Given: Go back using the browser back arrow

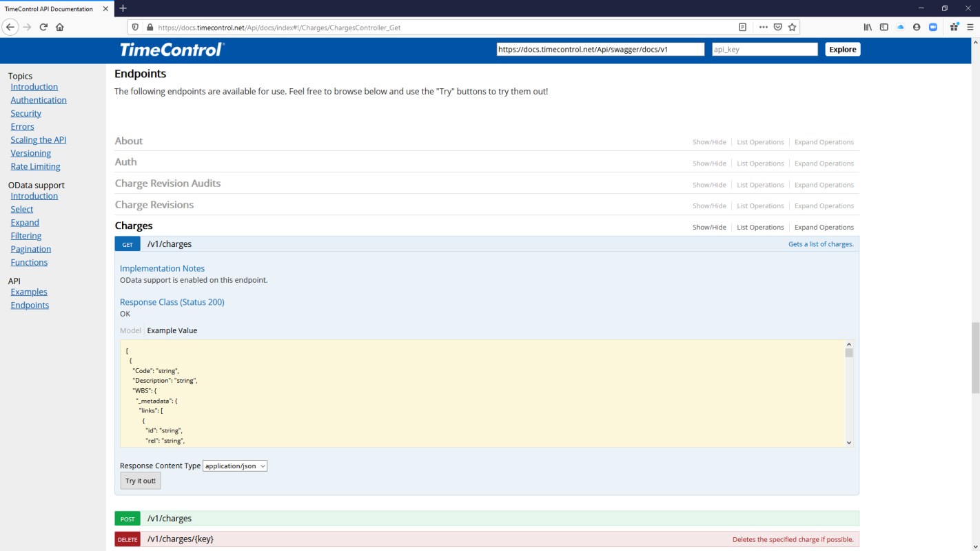Looking at the screenshot, I should coord(10,27).
